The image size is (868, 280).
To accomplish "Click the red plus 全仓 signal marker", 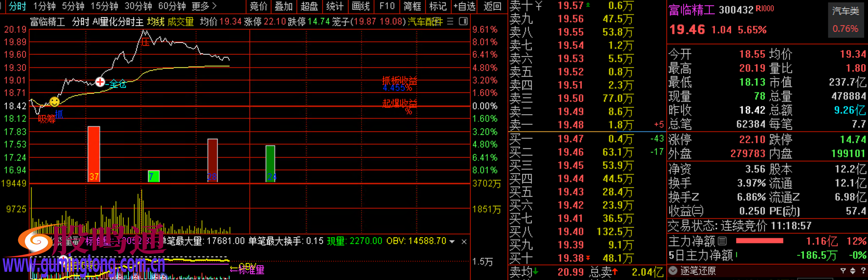I will coord(100,82).
